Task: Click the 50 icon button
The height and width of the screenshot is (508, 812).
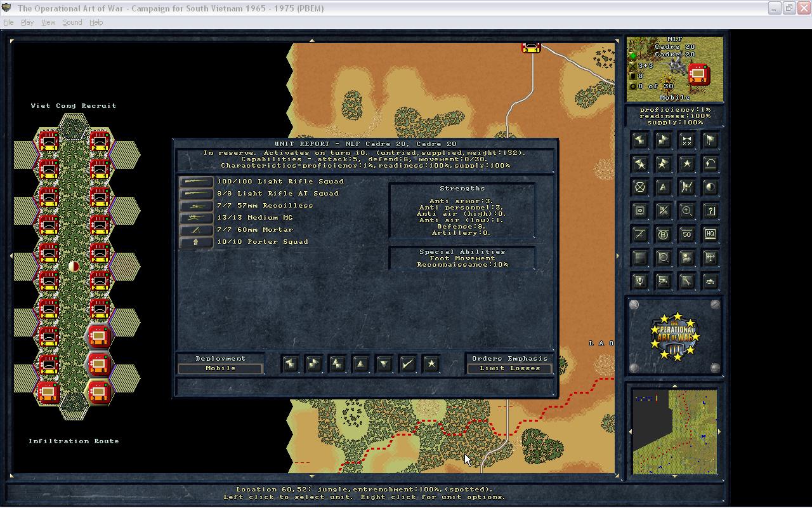Action: coord(687,234)
